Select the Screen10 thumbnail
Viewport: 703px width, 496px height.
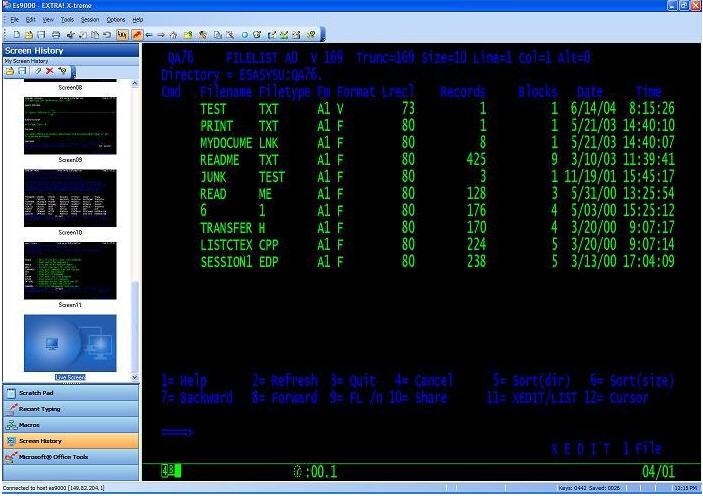[70, 198]
